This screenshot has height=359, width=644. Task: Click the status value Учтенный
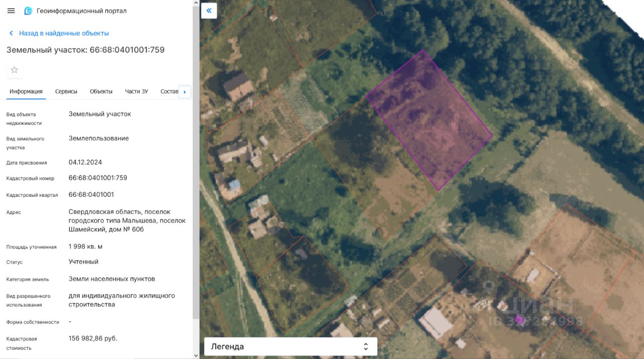84,262
